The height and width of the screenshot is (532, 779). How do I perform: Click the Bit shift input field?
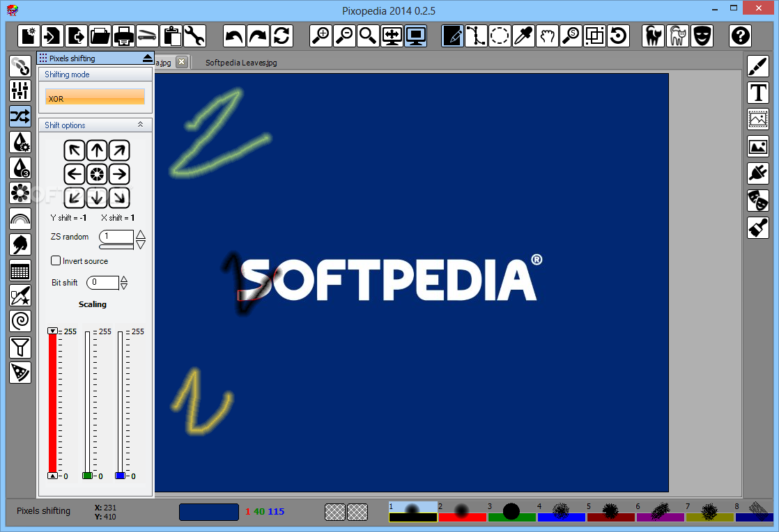click(x=103, y=283)
